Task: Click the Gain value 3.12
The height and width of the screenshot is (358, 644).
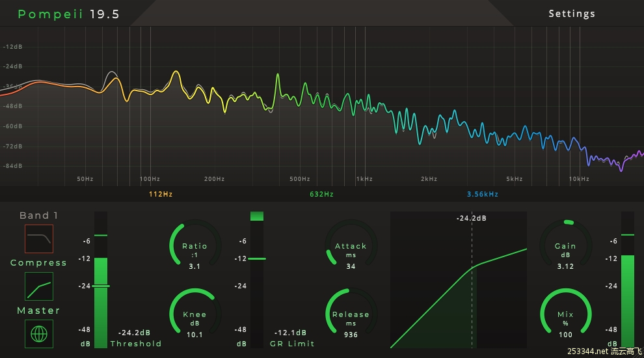Action: click(565, 266)
